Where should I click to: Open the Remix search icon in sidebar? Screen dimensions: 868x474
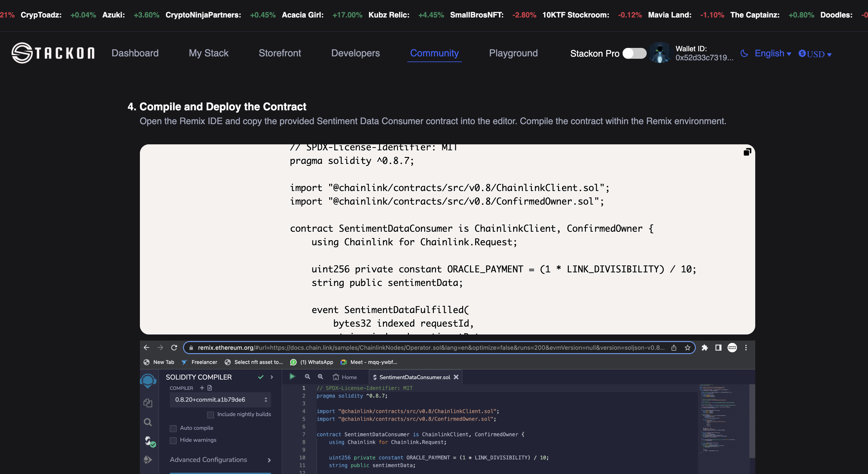[148, 422]
